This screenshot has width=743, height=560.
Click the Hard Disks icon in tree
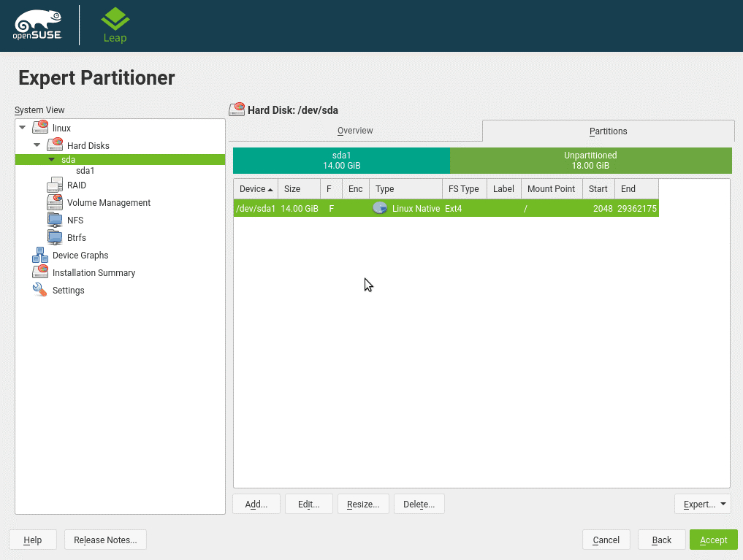(55, 145)
